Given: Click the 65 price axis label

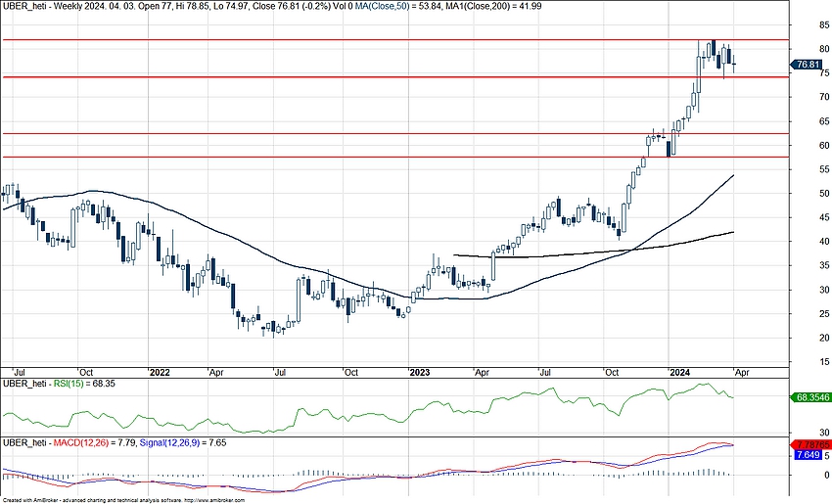Looking at the screenshot, I should pyautogui.click(x=824, y=121).
